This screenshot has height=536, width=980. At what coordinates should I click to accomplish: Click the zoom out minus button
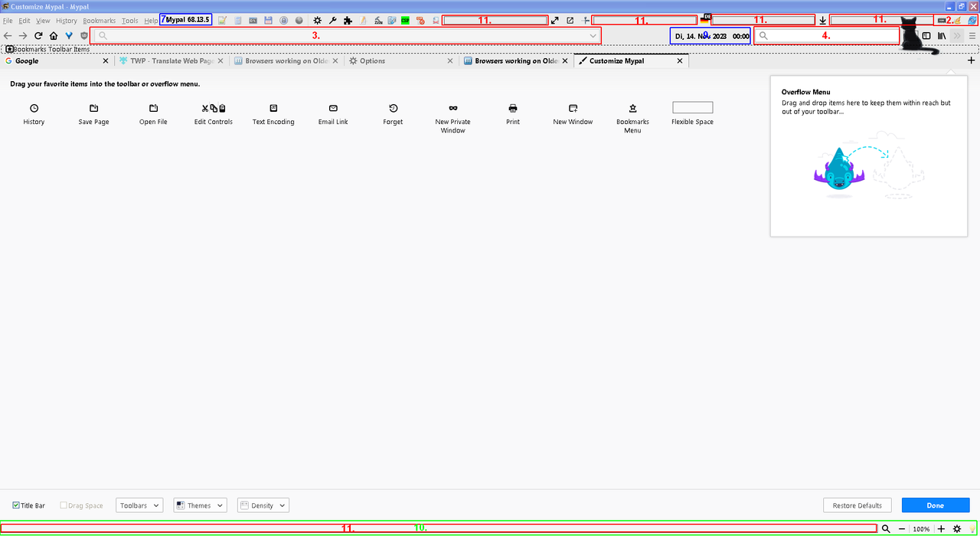point(902,528)
